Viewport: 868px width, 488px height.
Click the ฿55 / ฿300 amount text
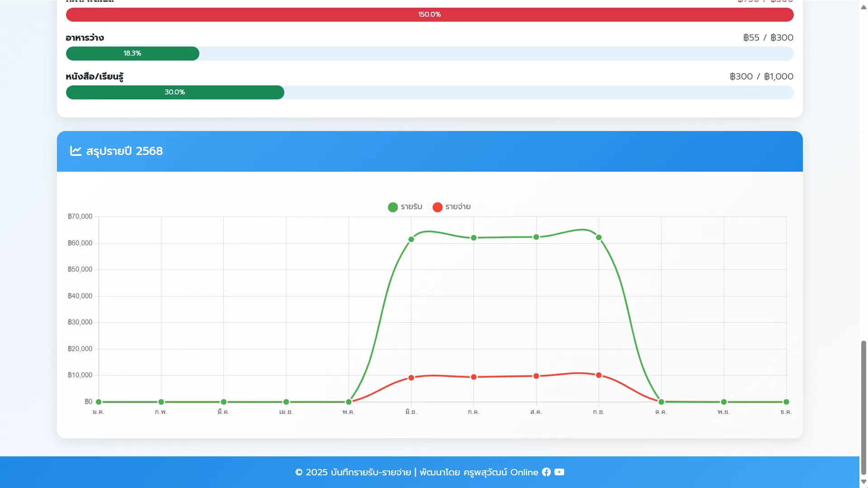(768, 38)
